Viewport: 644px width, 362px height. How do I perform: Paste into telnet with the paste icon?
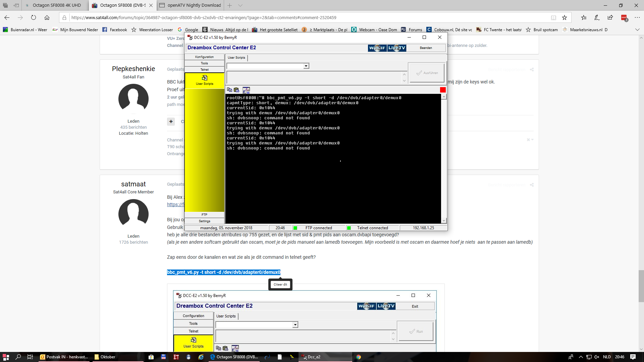236,90
